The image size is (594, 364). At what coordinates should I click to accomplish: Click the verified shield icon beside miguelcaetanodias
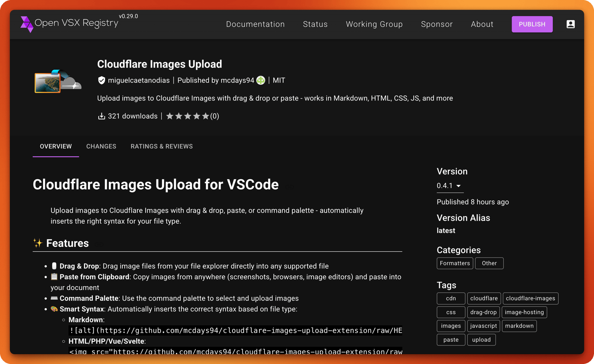click(x=101, y=80)
